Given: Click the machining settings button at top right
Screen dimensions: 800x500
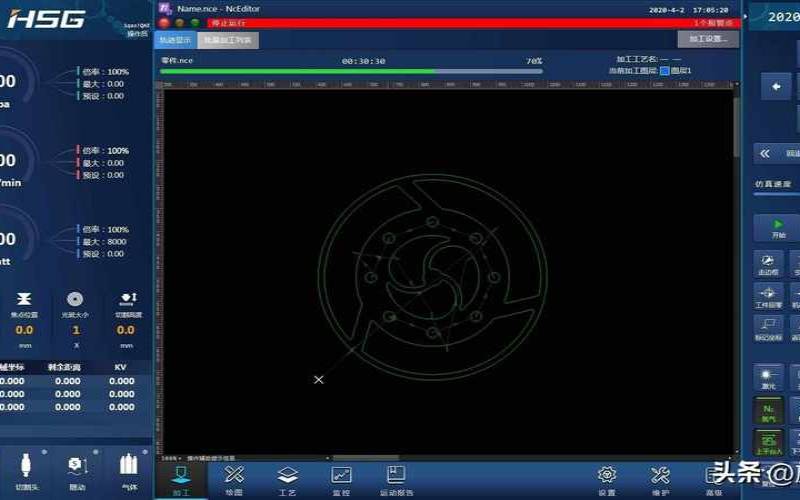Looking at the screenshot, I should pos(708,39).
